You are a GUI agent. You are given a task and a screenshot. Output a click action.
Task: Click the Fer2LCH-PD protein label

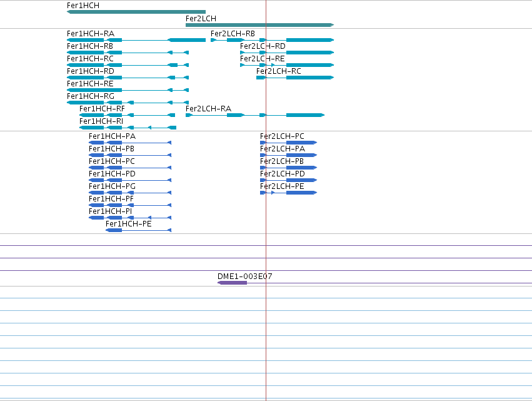click(x=283, y=174)
